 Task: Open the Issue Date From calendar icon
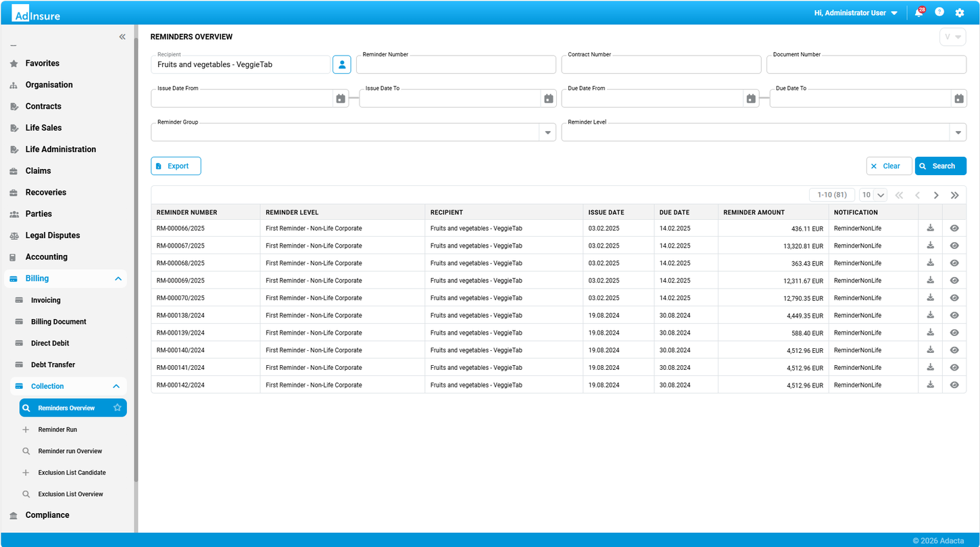341,99
